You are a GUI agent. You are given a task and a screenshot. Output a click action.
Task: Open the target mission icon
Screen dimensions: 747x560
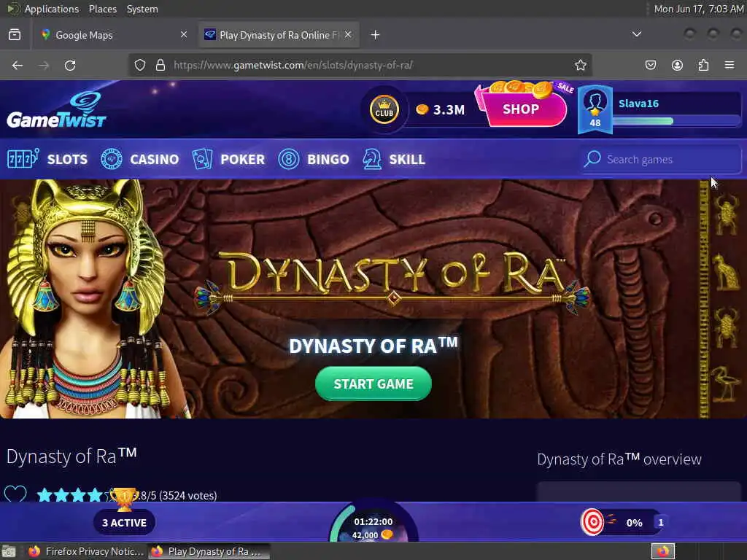click(x=592, y=522)
